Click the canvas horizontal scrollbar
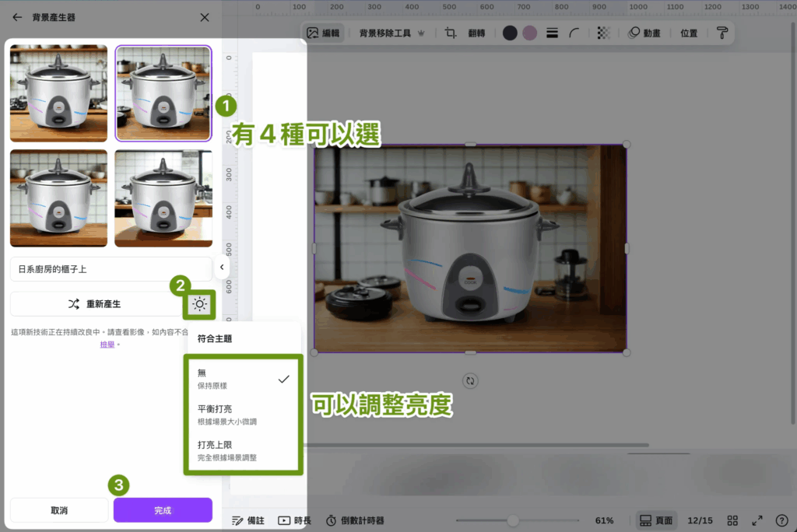 point(476,445)
